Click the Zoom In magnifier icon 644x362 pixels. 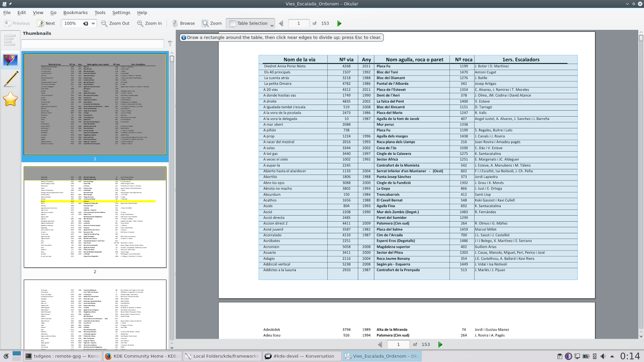(x=140, y=23)
